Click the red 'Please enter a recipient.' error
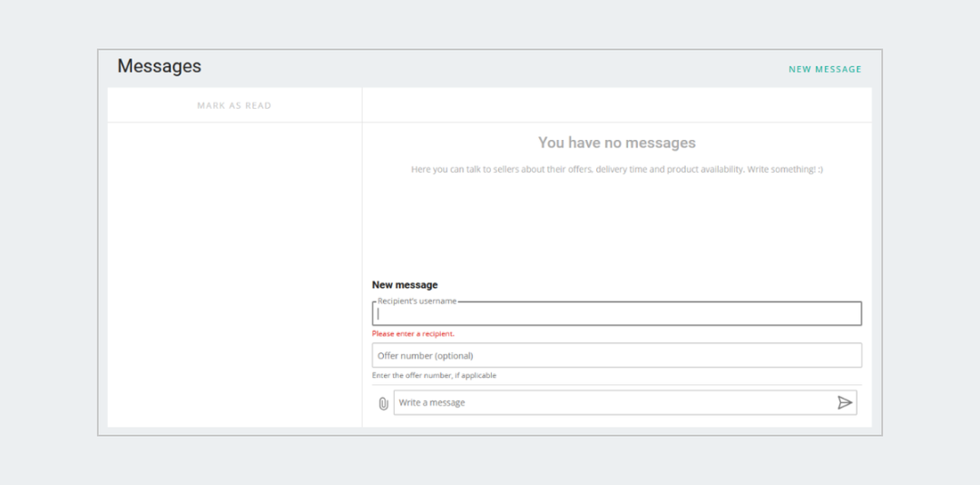Screen dimensions: 980x485 [x=413, y=333]
